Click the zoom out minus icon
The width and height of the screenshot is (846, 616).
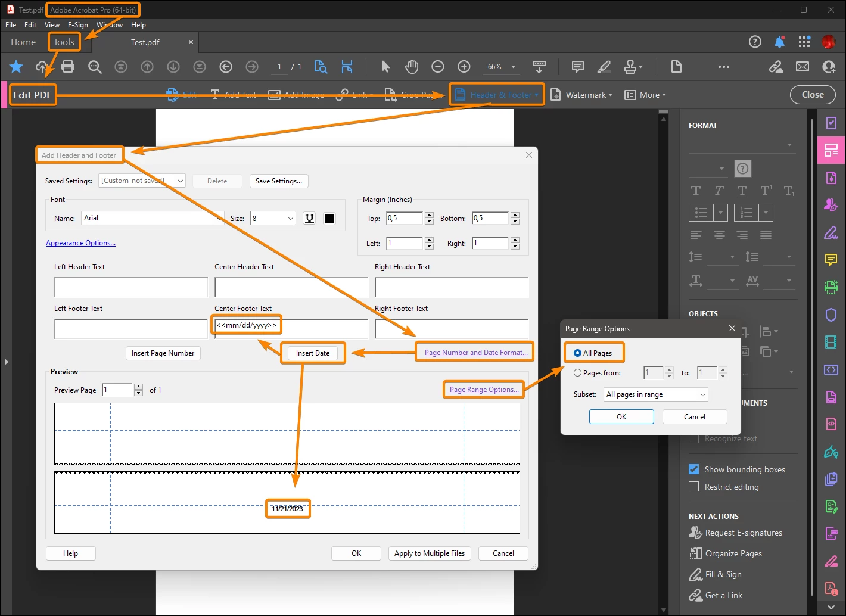438,67
